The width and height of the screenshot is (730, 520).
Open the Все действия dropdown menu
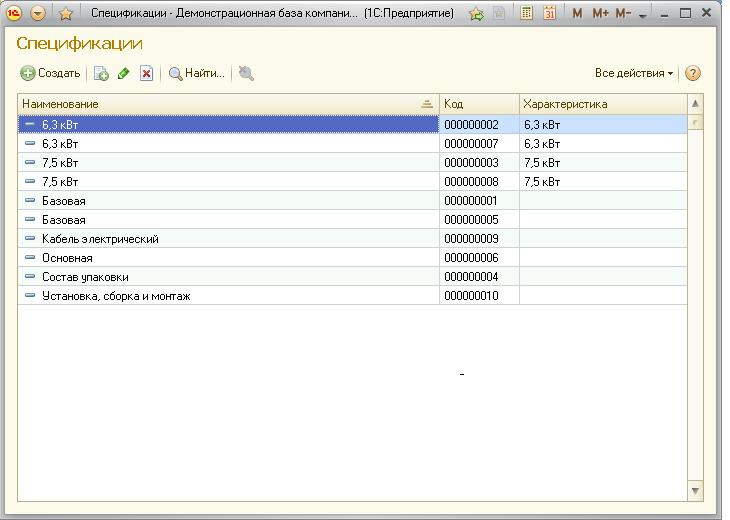coord(634,74)
